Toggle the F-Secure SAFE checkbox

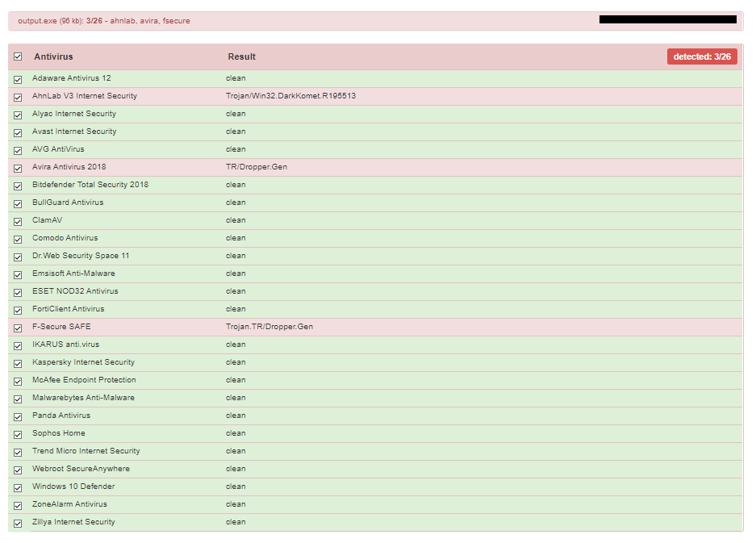pyautogui.click(x=18, y=328)
